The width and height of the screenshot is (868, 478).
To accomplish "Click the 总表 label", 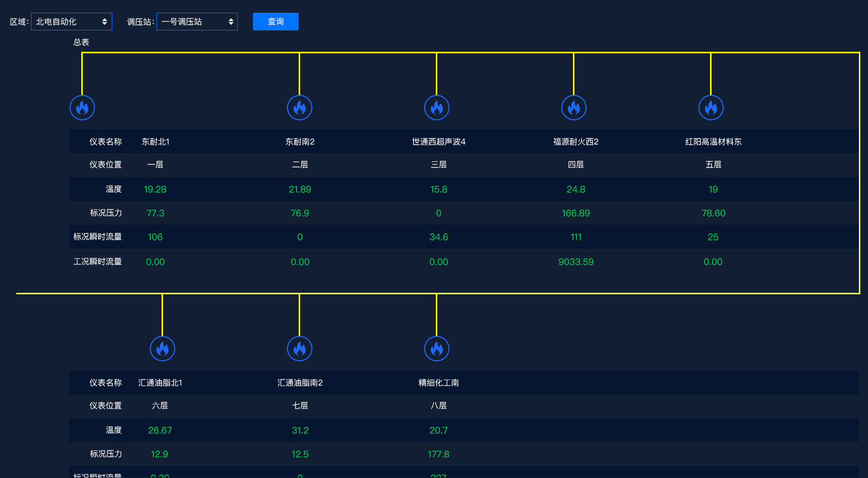I will pos(81,42).
